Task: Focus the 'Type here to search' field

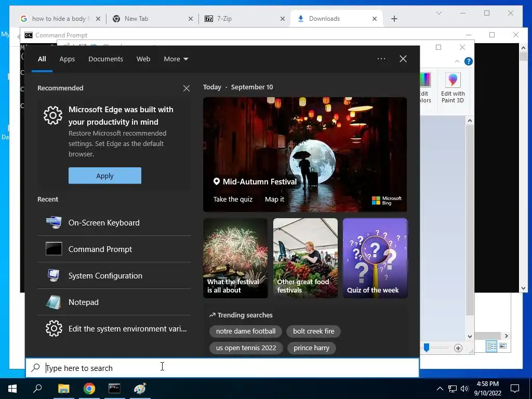Action: pos(222,368)
